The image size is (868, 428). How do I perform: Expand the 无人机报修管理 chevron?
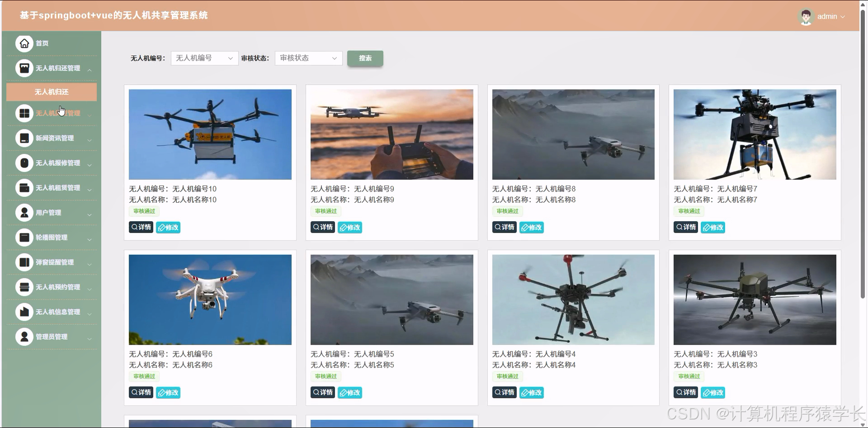(x=90, y=165)
